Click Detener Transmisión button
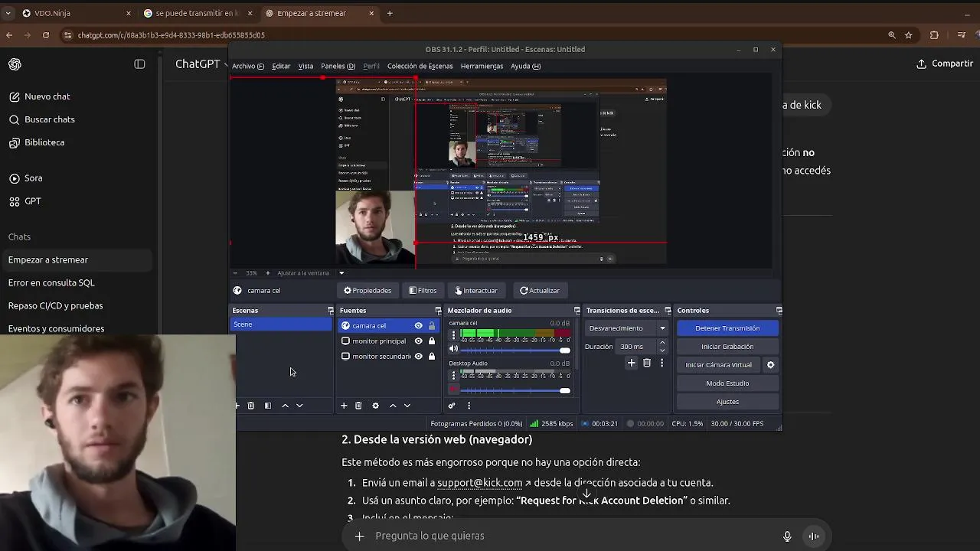 [x=727, y=328]
